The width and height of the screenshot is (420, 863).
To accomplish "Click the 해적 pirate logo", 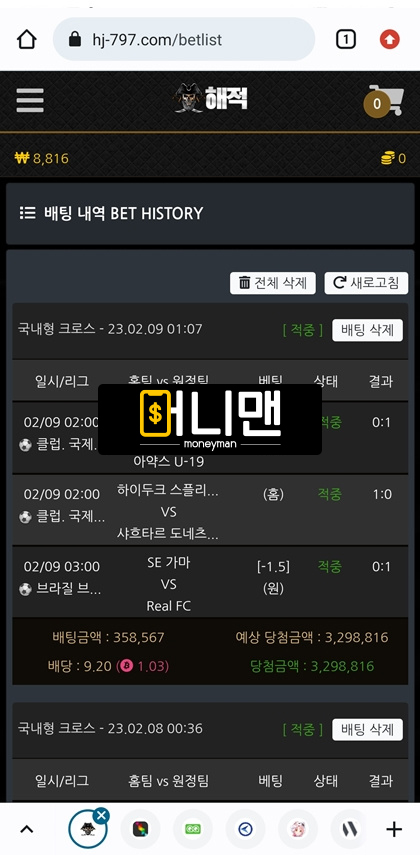I will (x=211, y=99).
